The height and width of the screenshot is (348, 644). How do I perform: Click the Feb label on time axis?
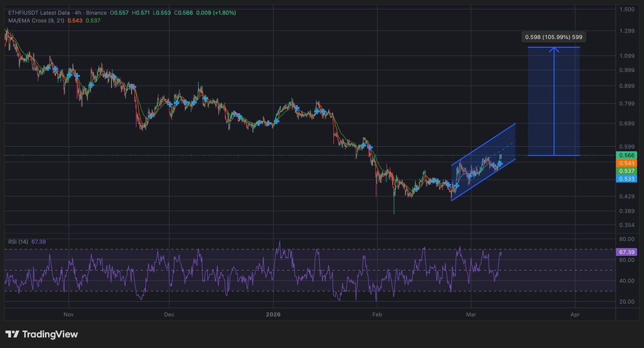point(377,314)
